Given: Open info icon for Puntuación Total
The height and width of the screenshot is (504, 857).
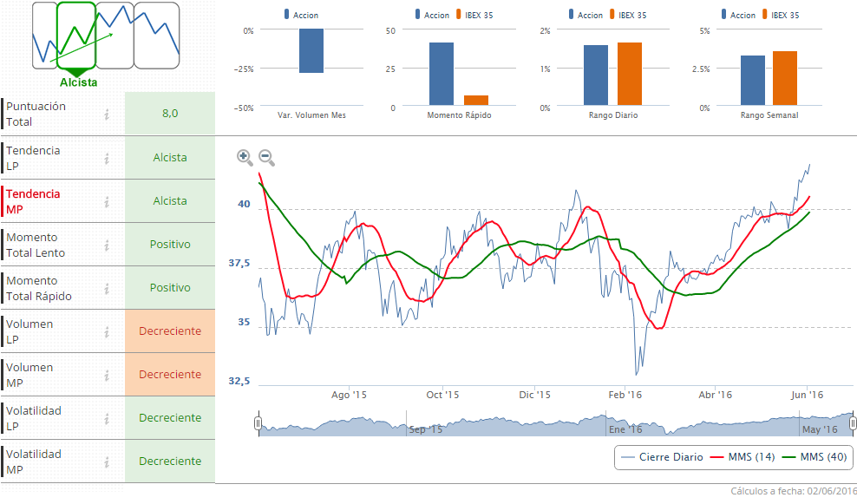Looking at the screenshot, I should [107, 114].
